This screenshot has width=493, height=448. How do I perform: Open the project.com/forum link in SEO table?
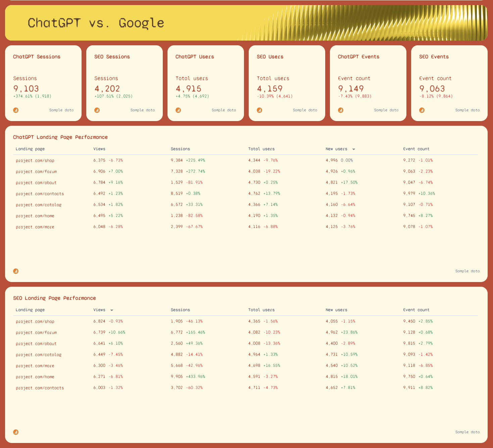pyautogui.click(x=36, y=332)
